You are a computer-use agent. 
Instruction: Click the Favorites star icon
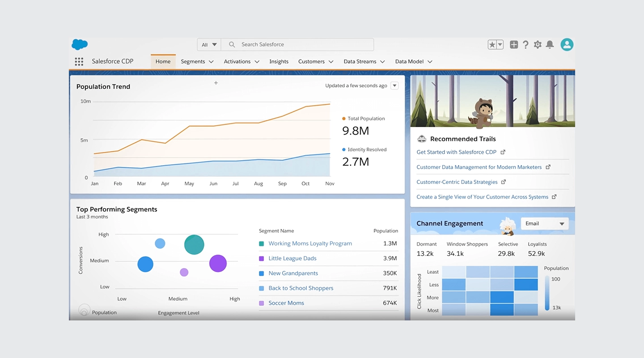click(x=492, y=45)
